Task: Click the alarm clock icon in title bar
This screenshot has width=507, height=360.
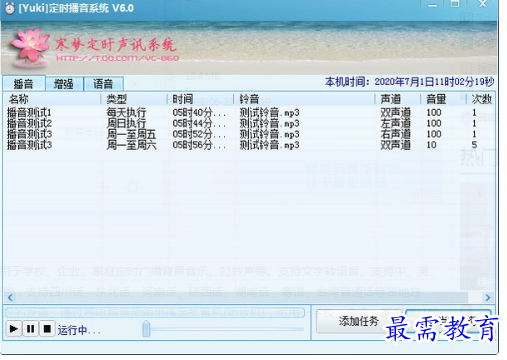Action: click(x=9, y=8)
